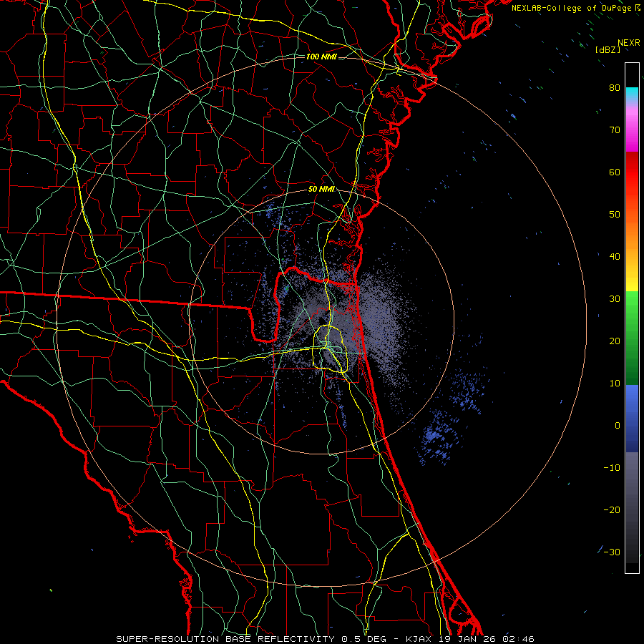
Task: Click the 19 JAN 26 02:46 timestamp
Action: pyautogui.click(x=487, y=639)
